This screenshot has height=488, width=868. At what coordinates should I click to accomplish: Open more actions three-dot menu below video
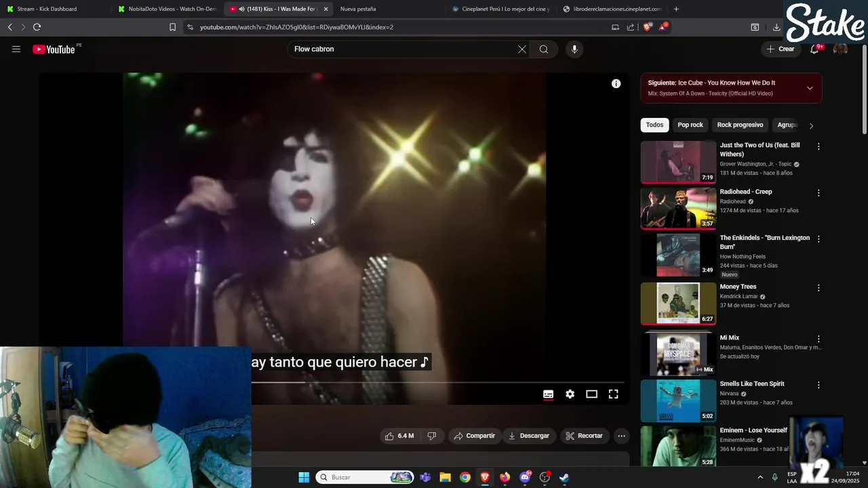(x=621, y=436)
